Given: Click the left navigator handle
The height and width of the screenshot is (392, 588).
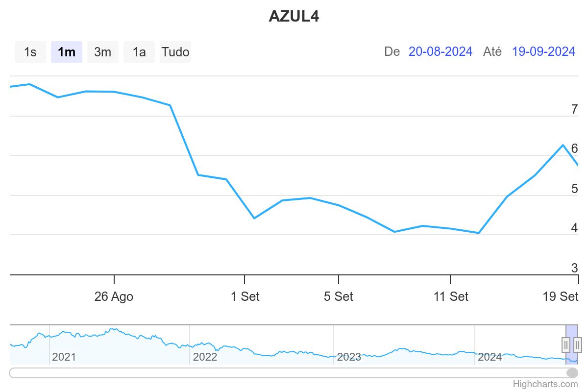Looking at the screenshot, I should [x=566, y=344].
